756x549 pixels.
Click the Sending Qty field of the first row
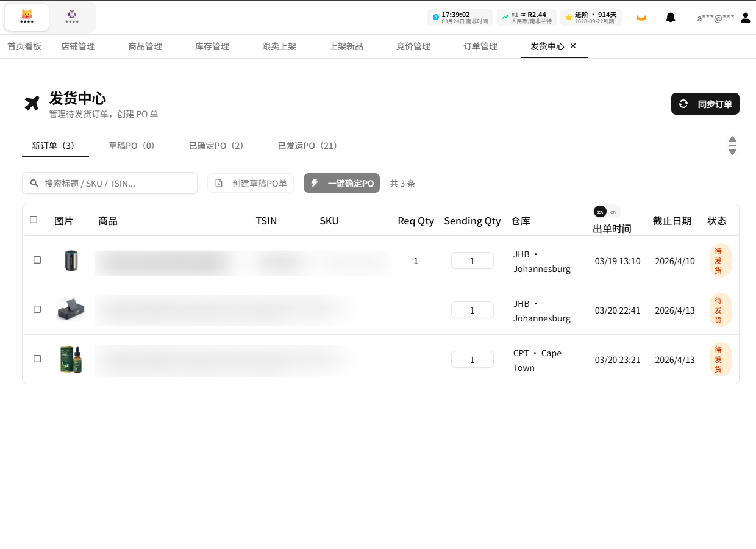click(472, 260)
